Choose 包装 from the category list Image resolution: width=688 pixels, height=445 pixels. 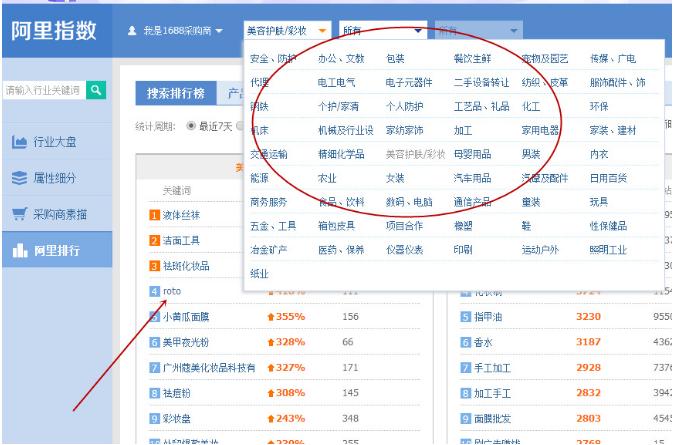pyautogui.click(x=395, y=59)
